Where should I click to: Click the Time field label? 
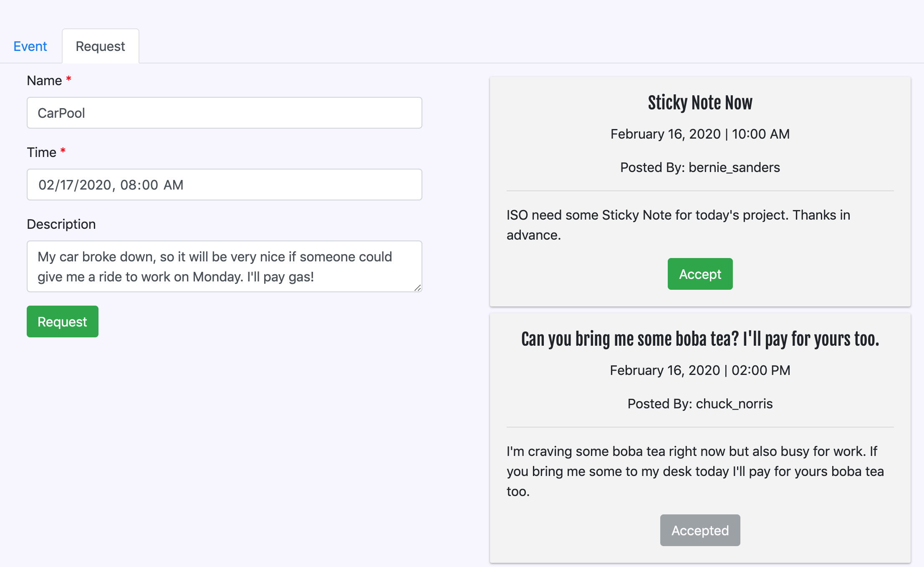41,152
